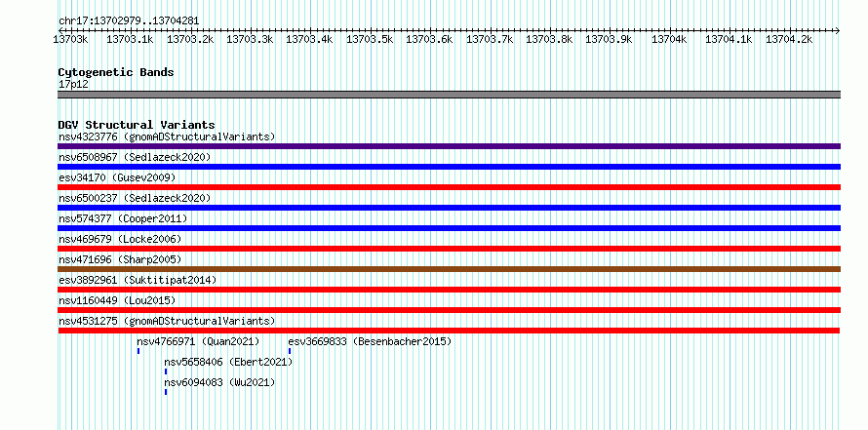Click the small blue nsv6094083 marker
Viewport: 868px width, 430px height.
(166, 392)
